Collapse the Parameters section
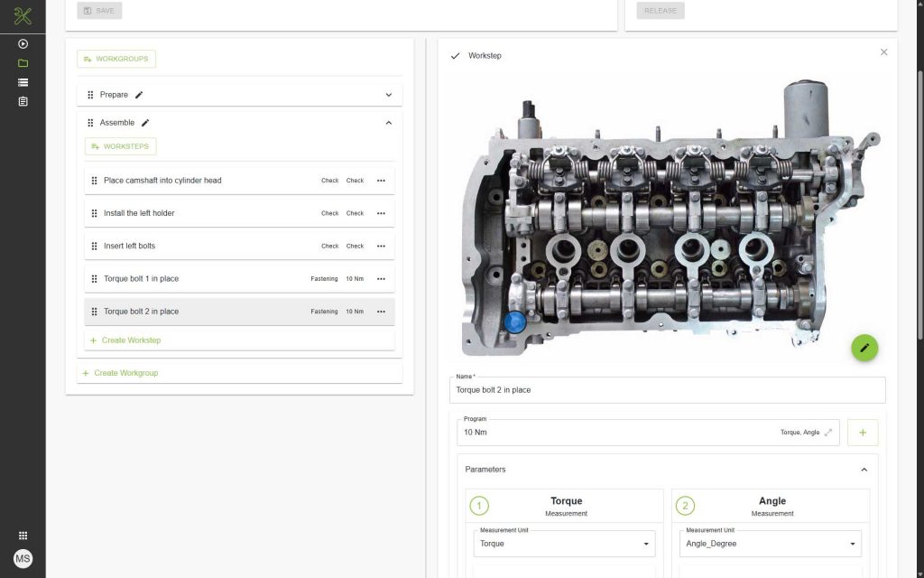The height and width of the screenshot is (578, 924). (x=864, y=470)
